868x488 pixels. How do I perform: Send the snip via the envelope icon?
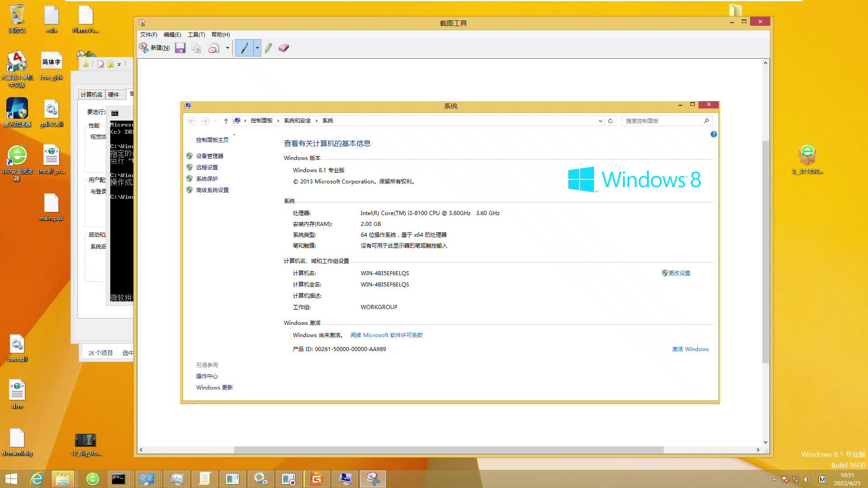[x=213, y=47]
